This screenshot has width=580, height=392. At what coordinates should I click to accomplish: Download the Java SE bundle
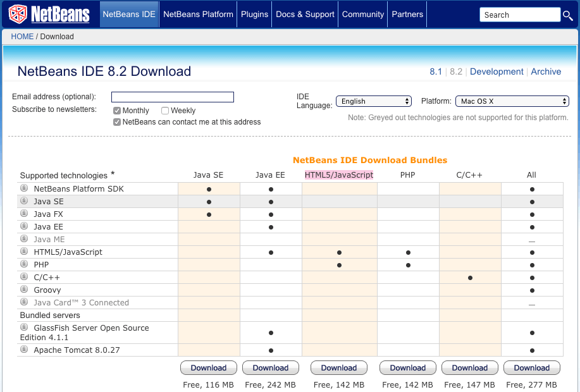(209, 368)
